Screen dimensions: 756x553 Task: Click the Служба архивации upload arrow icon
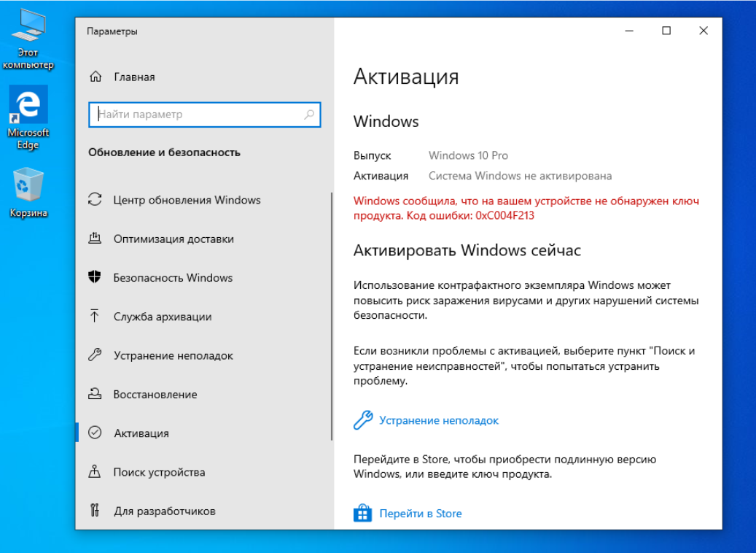coord(94,316)
